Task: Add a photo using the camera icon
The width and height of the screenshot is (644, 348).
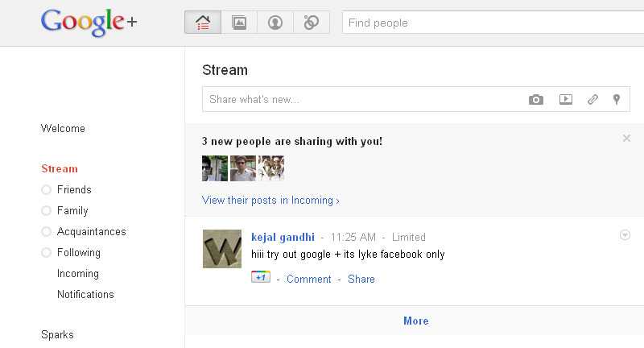Action: (536, 99)
